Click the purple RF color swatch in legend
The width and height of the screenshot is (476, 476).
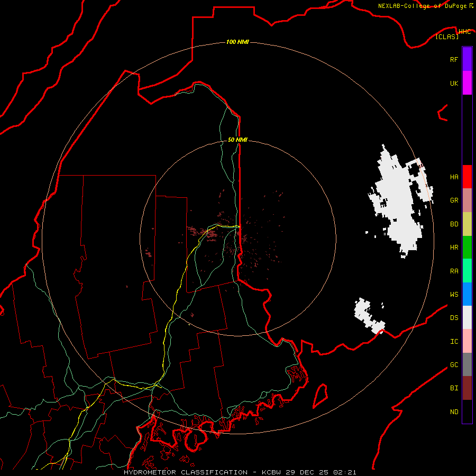(467, 59)
